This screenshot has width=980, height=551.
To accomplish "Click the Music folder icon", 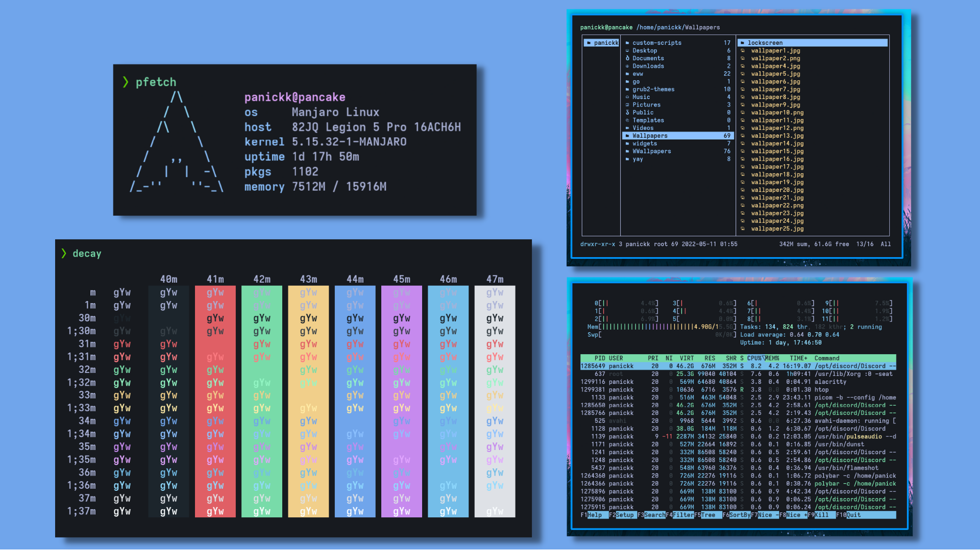I will [627, 97].
